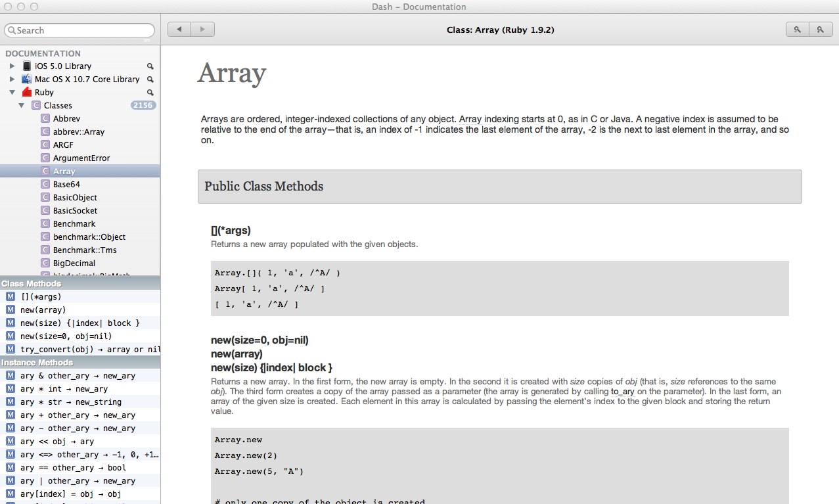
Task: Click the Classes C icon
Action: coord(36,106)
